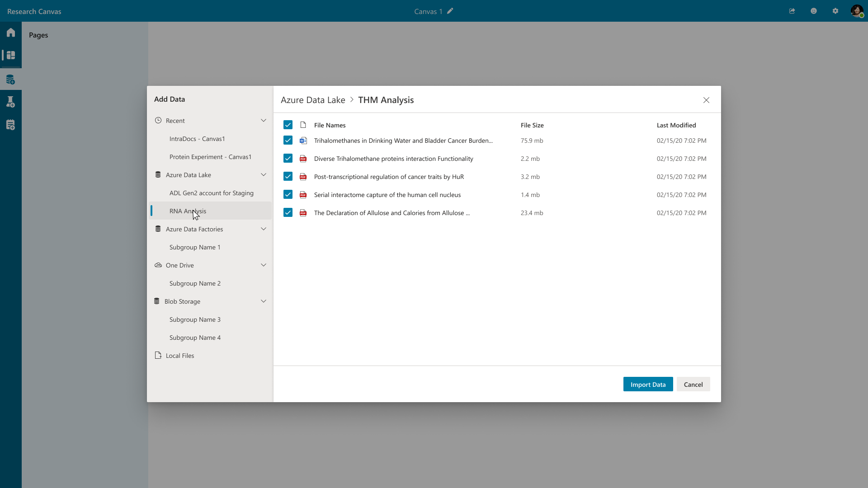The width and height of the screenshot is (868, 488).
Task: Click Azure Data Lake breadcrumb link
Action: tap(313, 100)
